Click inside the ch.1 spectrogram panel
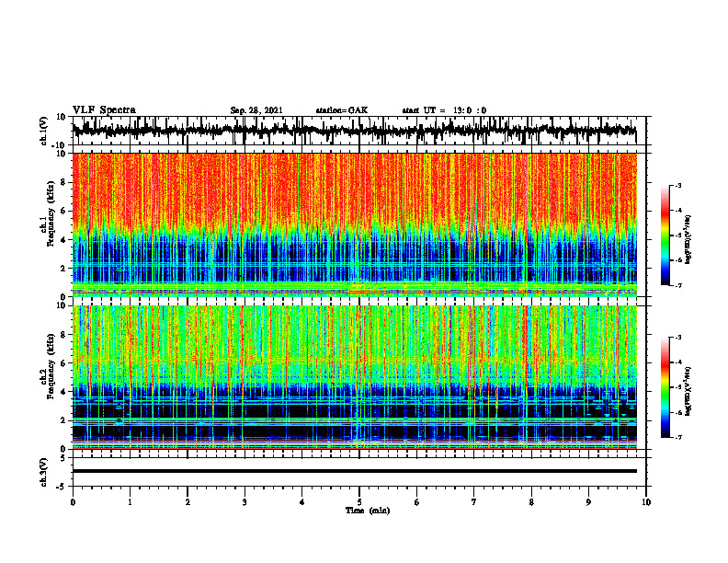 coord(354,224)
